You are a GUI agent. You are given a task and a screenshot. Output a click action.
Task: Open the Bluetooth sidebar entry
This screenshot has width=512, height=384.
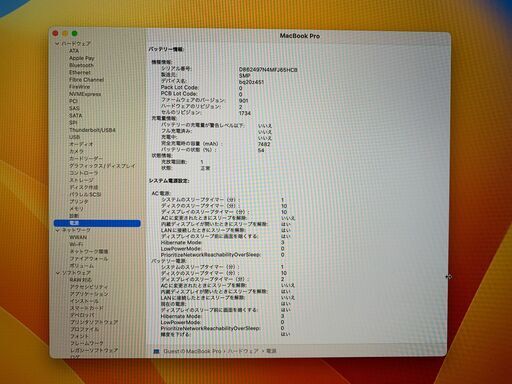pos(81,65)
